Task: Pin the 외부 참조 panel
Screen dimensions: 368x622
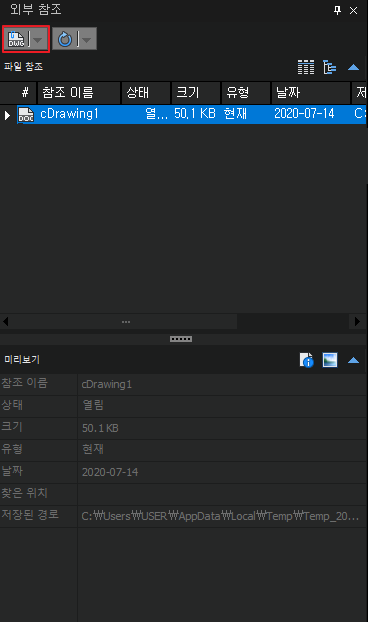Action: pyautogui.click(x=337, y=10)
